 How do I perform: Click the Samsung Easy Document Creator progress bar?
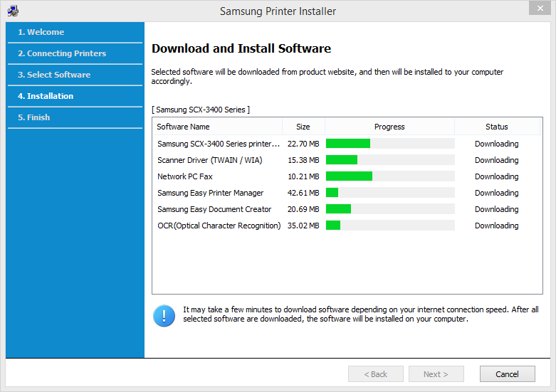click(x=390, y=209)
